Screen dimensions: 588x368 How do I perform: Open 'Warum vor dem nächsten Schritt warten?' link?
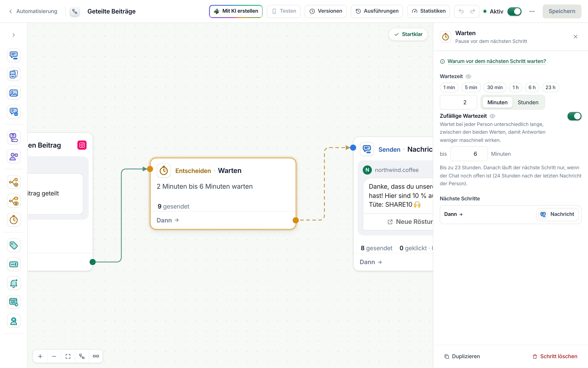pyautogui.click(x=496, y=61)
